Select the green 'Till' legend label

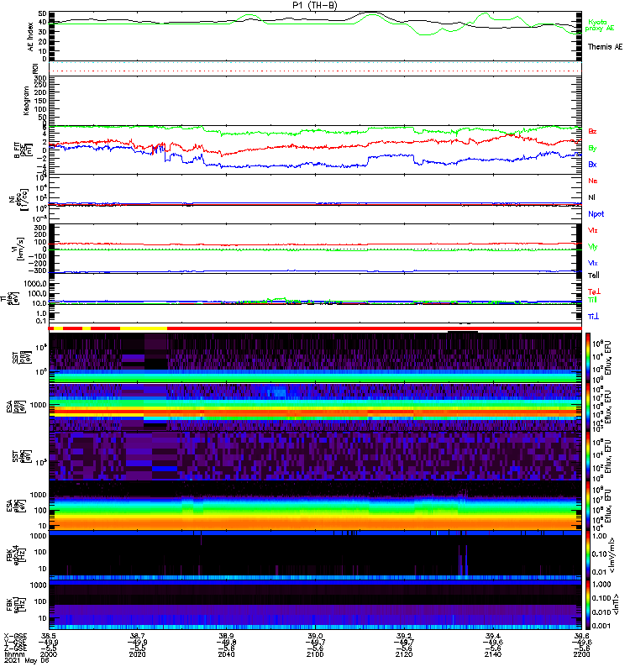click(x=592, y=300)
